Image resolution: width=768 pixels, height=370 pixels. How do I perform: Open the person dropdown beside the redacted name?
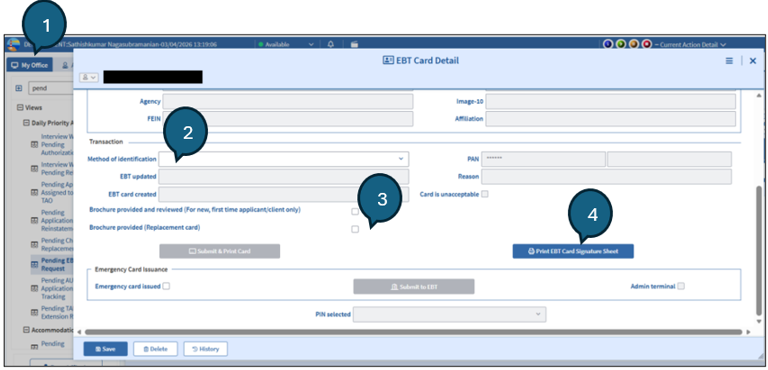[x=89, y=77]
